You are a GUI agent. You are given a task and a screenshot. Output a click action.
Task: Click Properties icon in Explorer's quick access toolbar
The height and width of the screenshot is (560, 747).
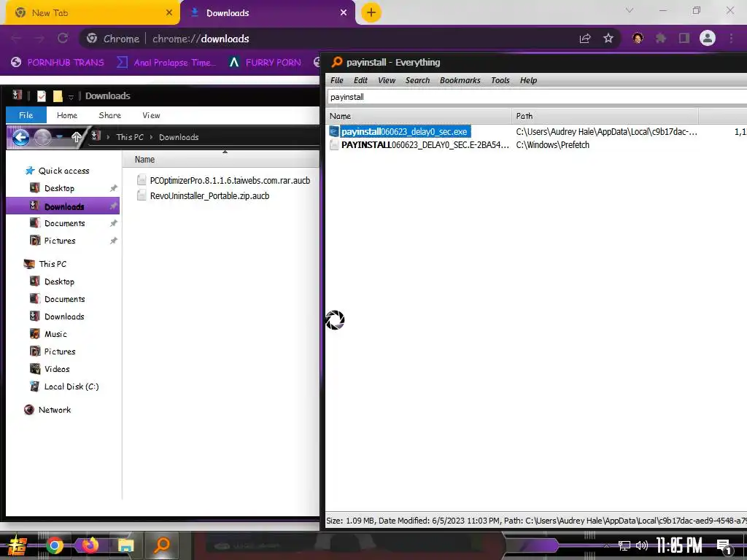[42, 96]
